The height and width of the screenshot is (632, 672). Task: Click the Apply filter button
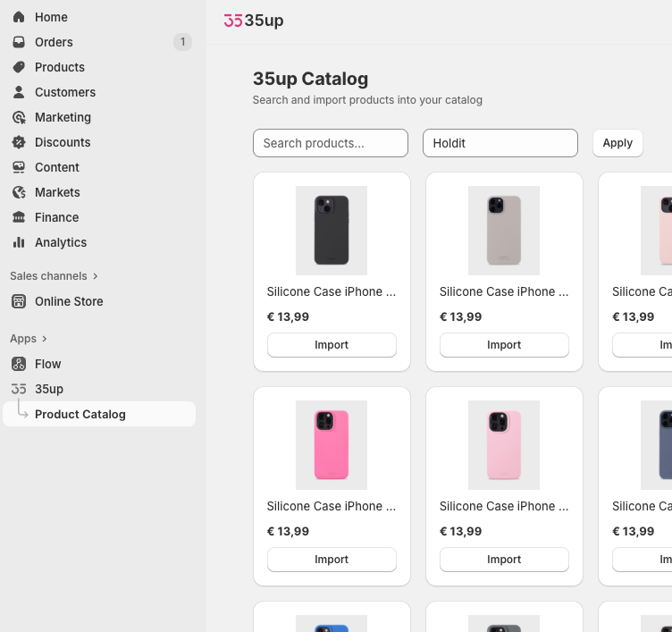coord(617,143)
